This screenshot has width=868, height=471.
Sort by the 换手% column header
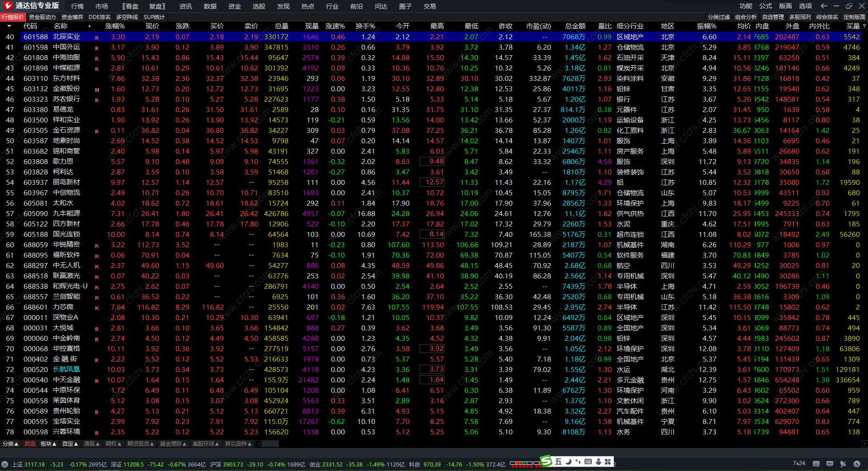(x=365, y=26)
